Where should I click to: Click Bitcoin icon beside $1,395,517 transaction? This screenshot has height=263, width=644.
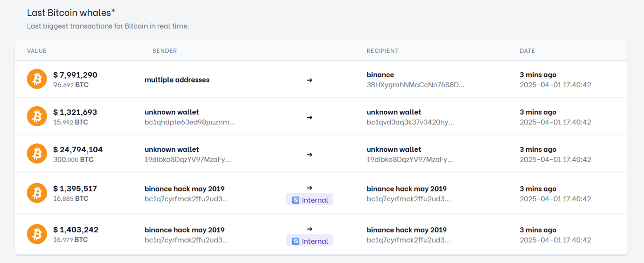pyautogui.click(x=37, y=193)
